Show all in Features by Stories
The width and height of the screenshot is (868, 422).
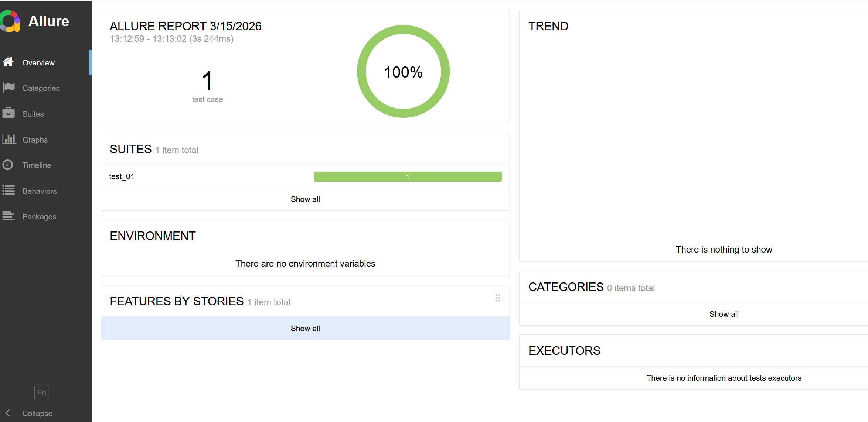(x=305, y=329)
